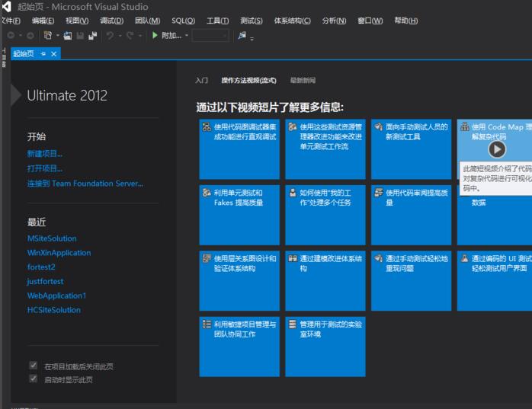532x409 pixels.
Task: Expand the 附加... dropdown arrow
Action: click(x=187, y=35)
